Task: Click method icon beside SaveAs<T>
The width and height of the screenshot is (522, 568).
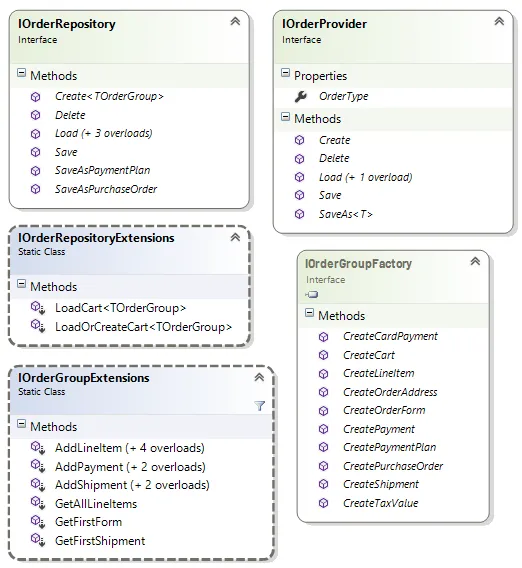Action: tap(300, 214)
